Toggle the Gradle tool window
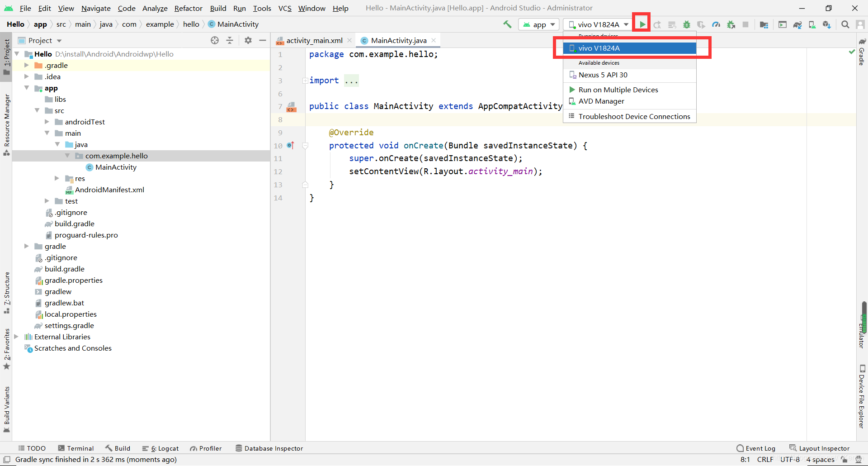Image resolution: width=868 pixels, height=466 pixels. [862, 52]
